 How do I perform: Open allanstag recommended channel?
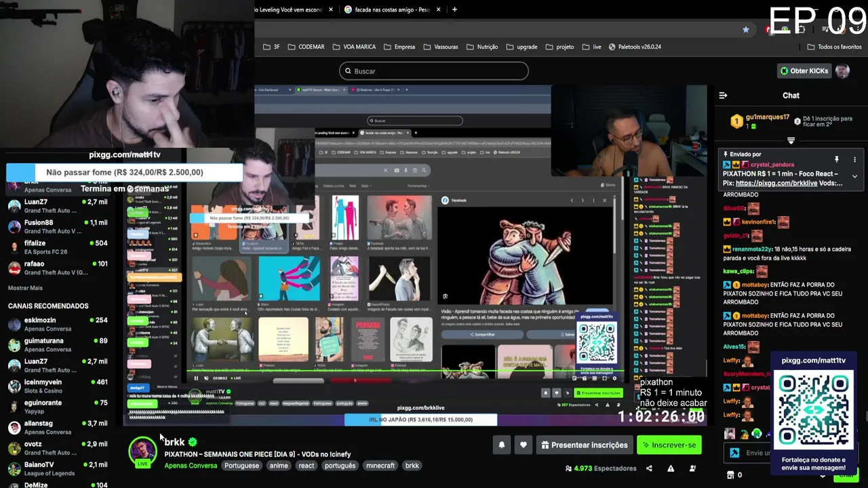coord(57,428)
